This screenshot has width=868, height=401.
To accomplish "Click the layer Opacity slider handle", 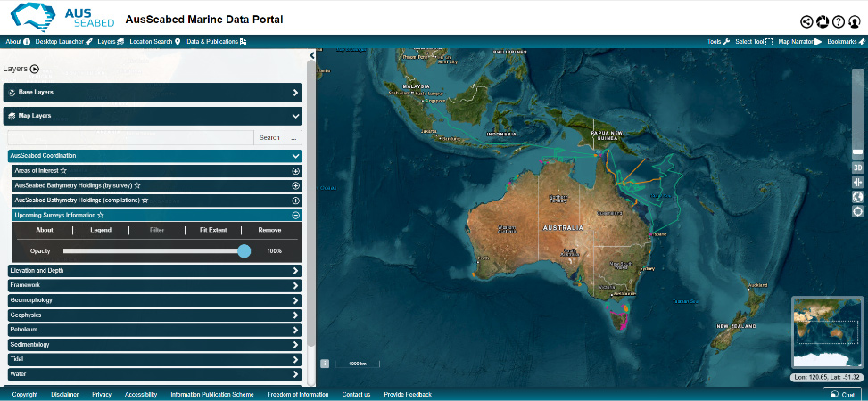I will pos(244,251).
